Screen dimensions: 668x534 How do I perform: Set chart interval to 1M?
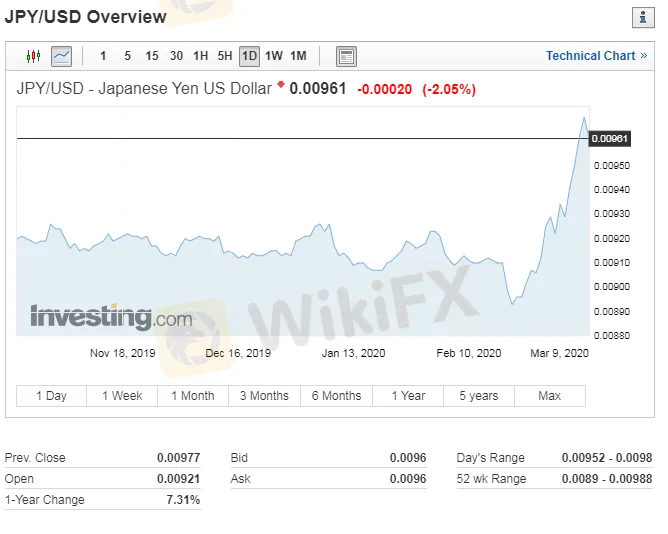[x=298, y=56]
